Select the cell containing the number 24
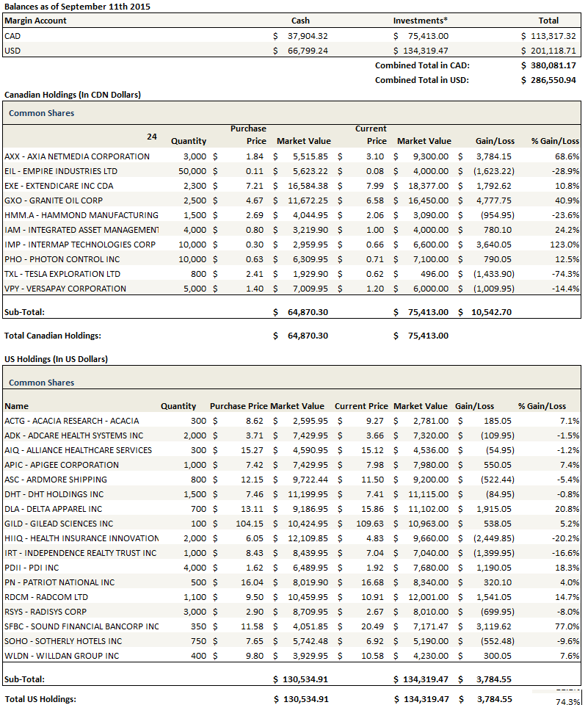Image resolution: width=588 pixels, height=705 pixels. 152,136
